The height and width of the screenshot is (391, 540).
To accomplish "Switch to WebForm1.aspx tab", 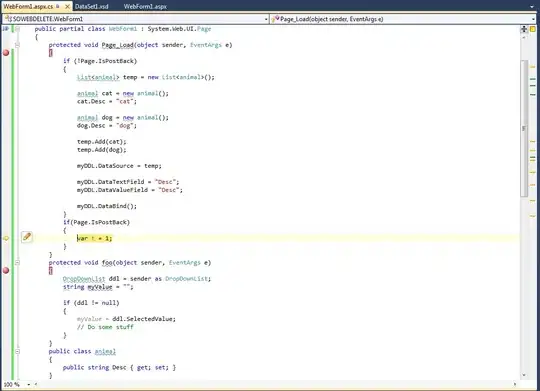I will tap(145, 7).
